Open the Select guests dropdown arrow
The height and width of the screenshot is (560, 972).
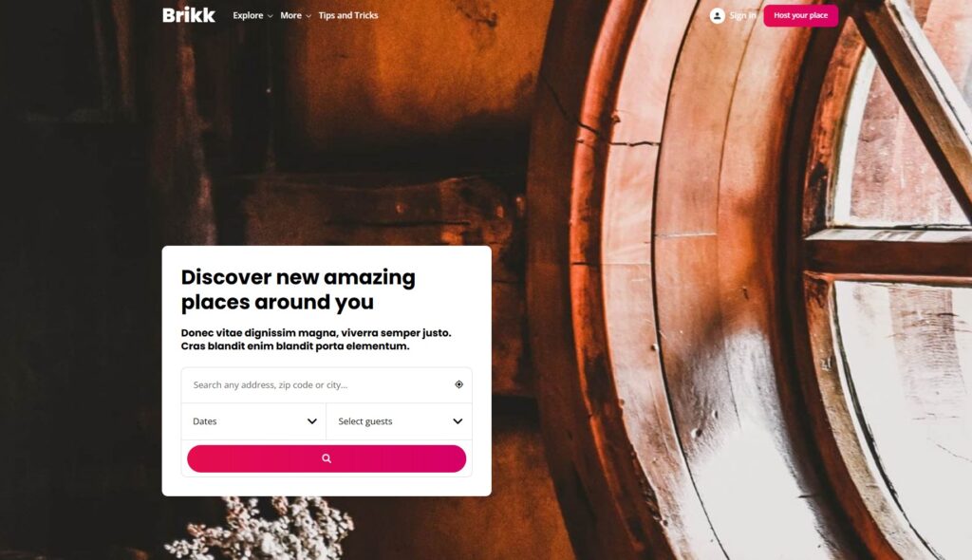coord(458,421)
